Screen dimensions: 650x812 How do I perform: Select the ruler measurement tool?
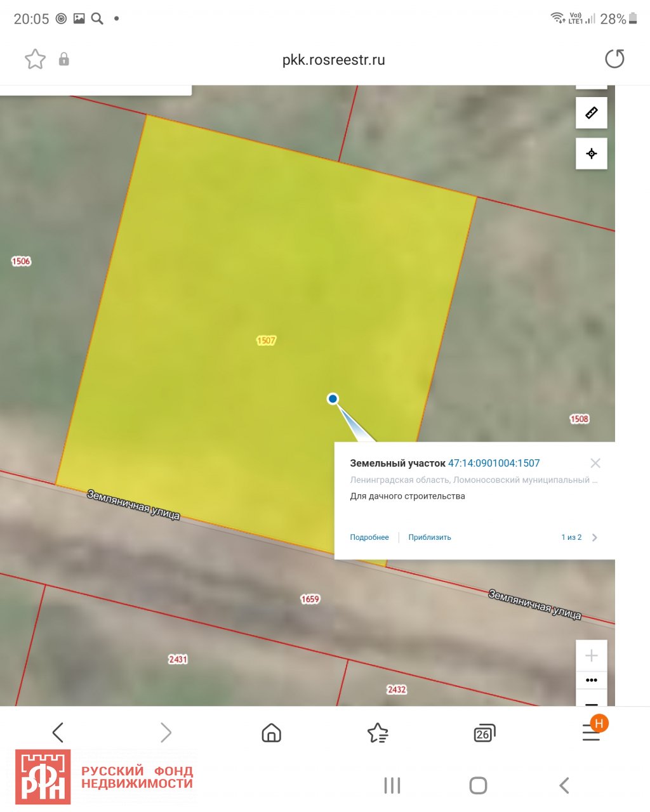point(592,113)
